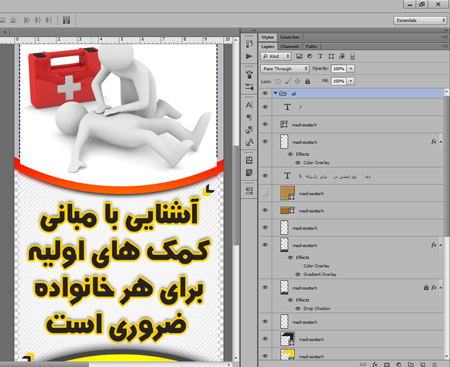
Task: Switch to the Swatches tab
Action: (289, 37)
